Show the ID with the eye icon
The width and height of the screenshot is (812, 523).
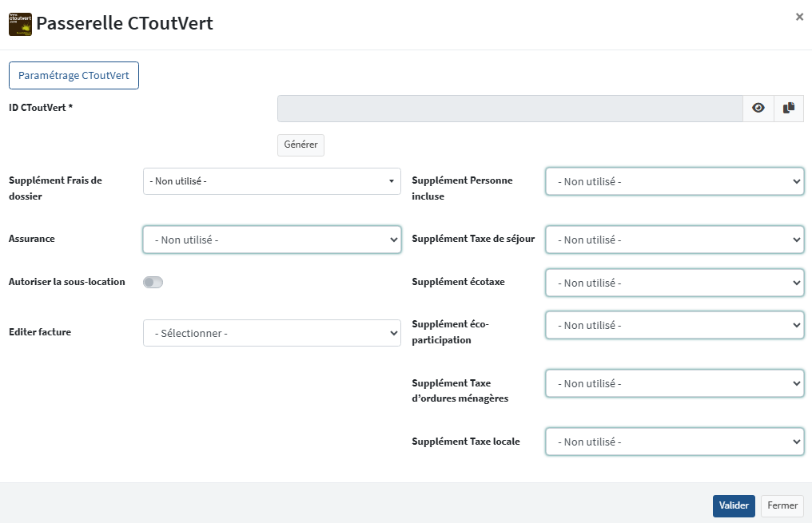point(758,109)
